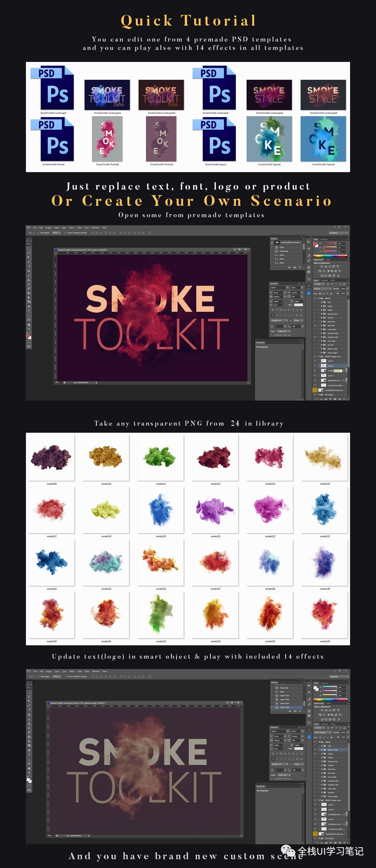This screenshot has width=376, height=868.
Task: Click strikethrough icon in upper Character panel
Action: pyautogui.click(x=301, y=310)
